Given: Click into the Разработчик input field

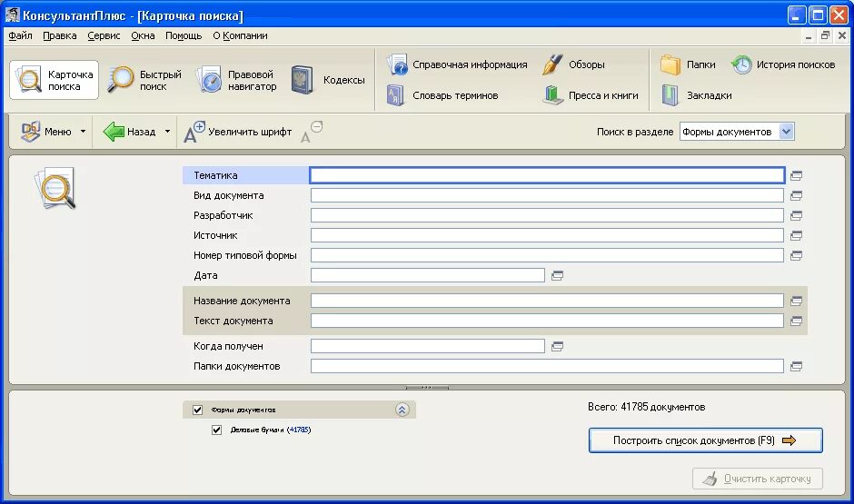Looking at the screenshot, I should (547, 215).
